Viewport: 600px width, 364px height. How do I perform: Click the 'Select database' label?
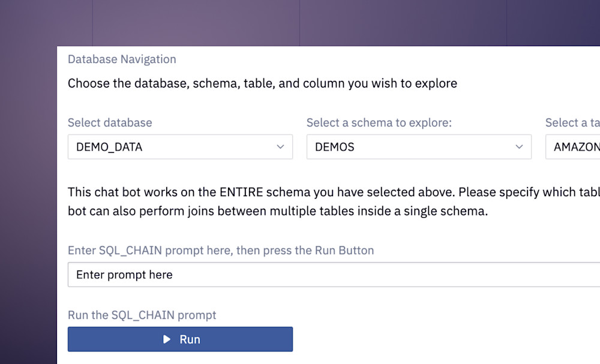click(x=110, y=123)
